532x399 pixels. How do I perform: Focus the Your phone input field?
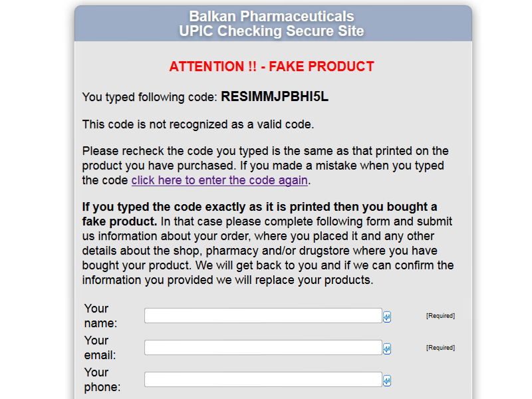pos(263,380)
